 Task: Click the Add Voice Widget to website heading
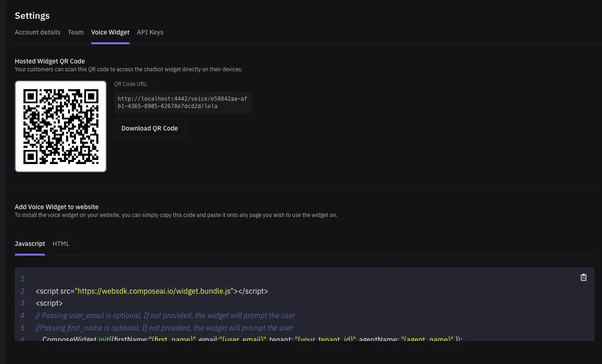point(57,207)
